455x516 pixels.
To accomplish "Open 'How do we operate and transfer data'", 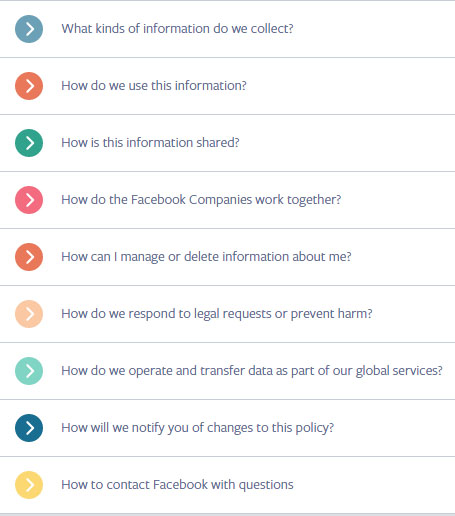I will pyautogui.click(x=252, y=371).
